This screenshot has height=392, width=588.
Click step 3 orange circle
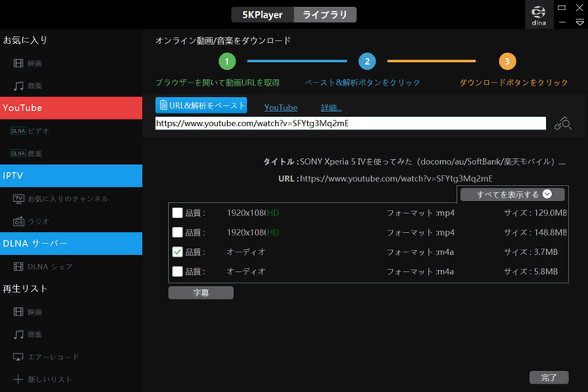(507, 61)
